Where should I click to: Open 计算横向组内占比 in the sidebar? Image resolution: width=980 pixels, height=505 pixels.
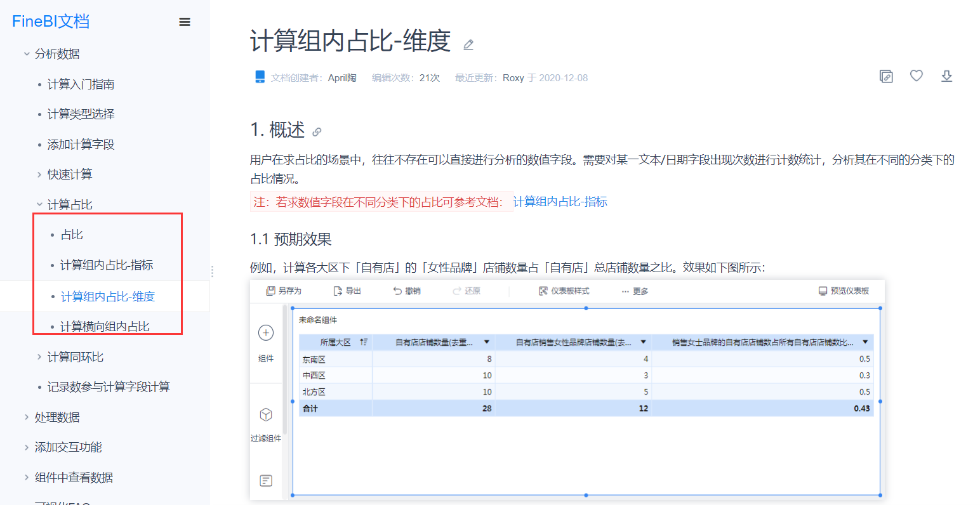click(105, 327)
